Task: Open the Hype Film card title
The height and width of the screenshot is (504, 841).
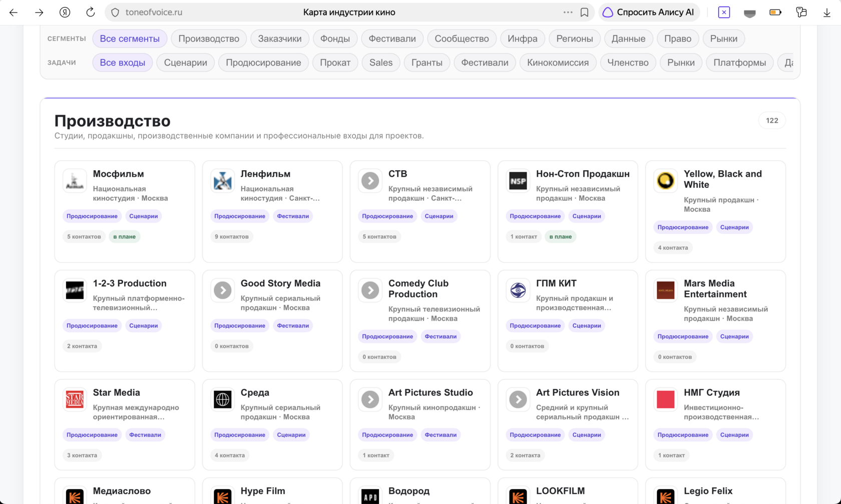Action: 263,491
